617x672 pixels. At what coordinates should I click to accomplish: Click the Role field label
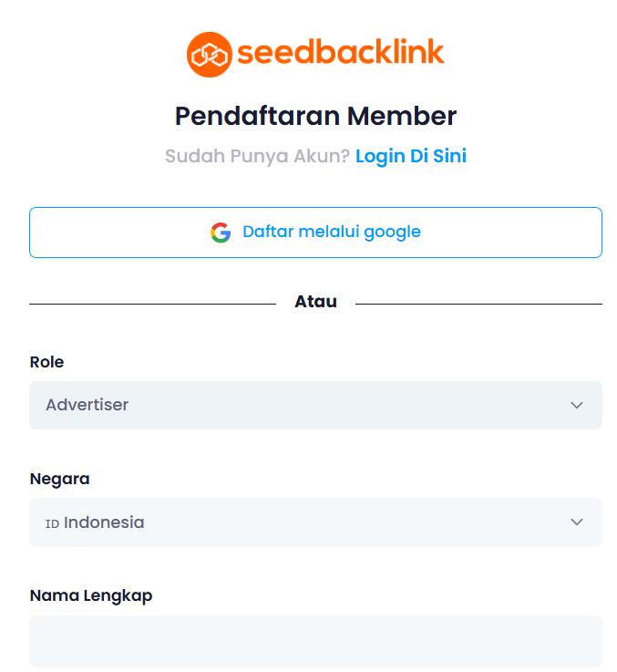click(46, 362)
